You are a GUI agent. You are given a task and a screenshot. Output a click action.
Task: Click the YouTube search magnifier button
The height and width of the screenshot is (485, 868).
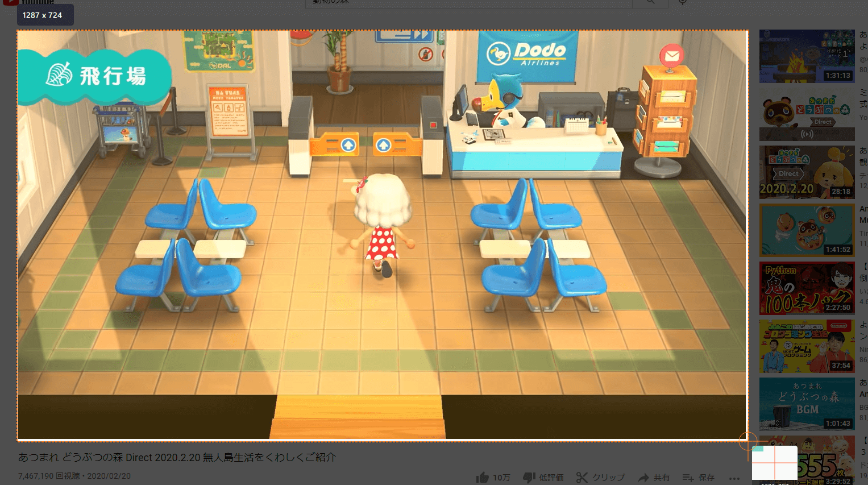tap(650, 3)
